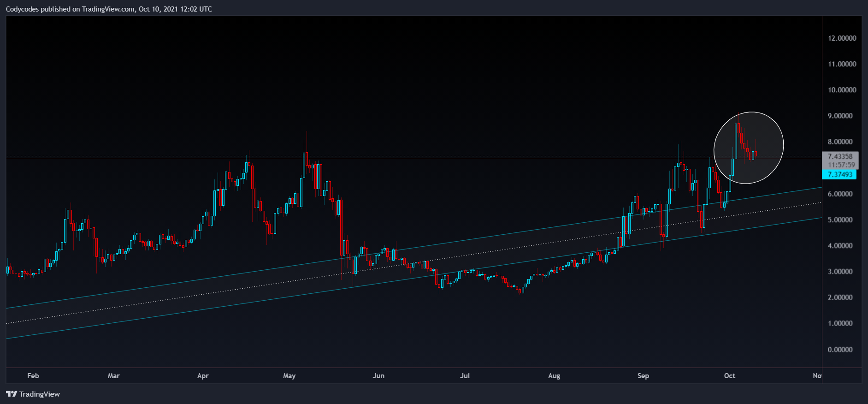This screenshot has height=404, width=868.
Task: Click the Oct label on time axis
Action: click(730, 375)
